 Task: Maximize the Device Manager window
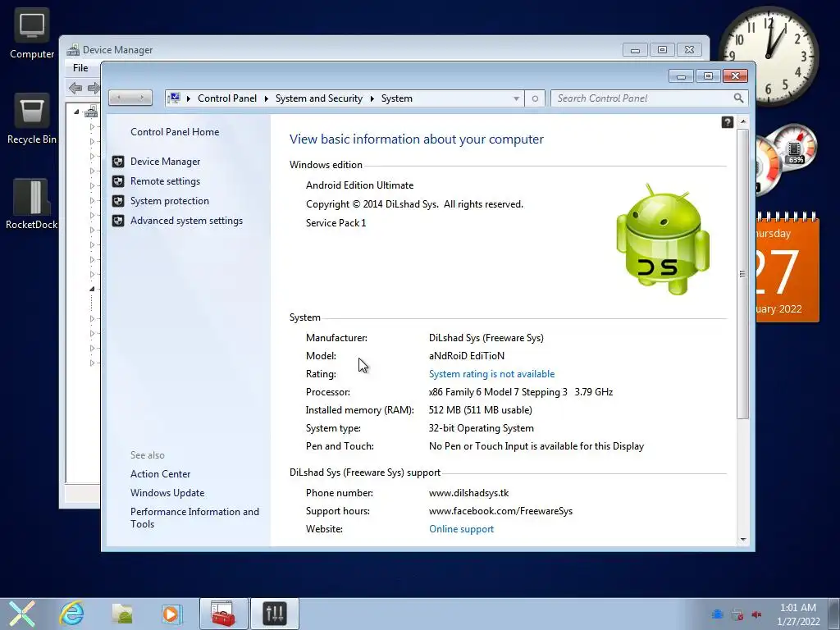click(x=662, y=50)
